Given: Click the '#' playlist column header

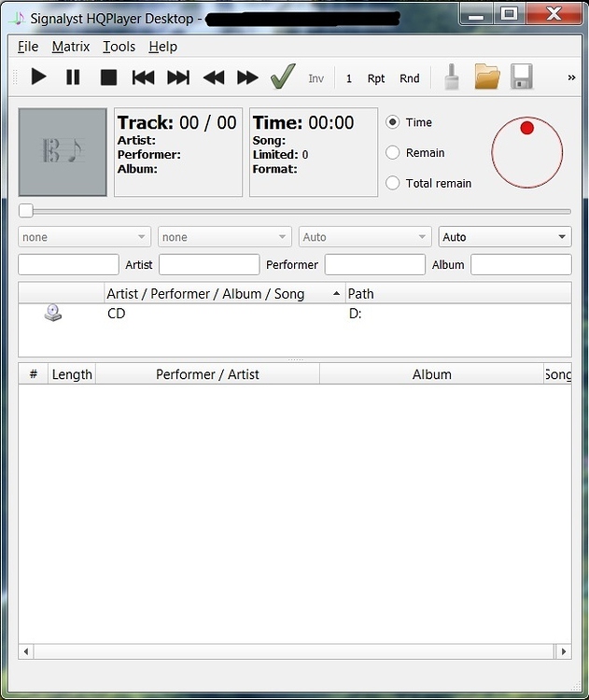Looking at the screenshot, I should (x=34, y=373).
